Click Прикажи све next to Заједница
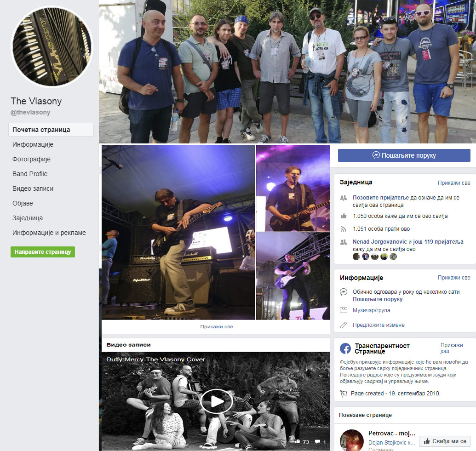Viewport: 476px width, 451px height. [x=453, y=183]
